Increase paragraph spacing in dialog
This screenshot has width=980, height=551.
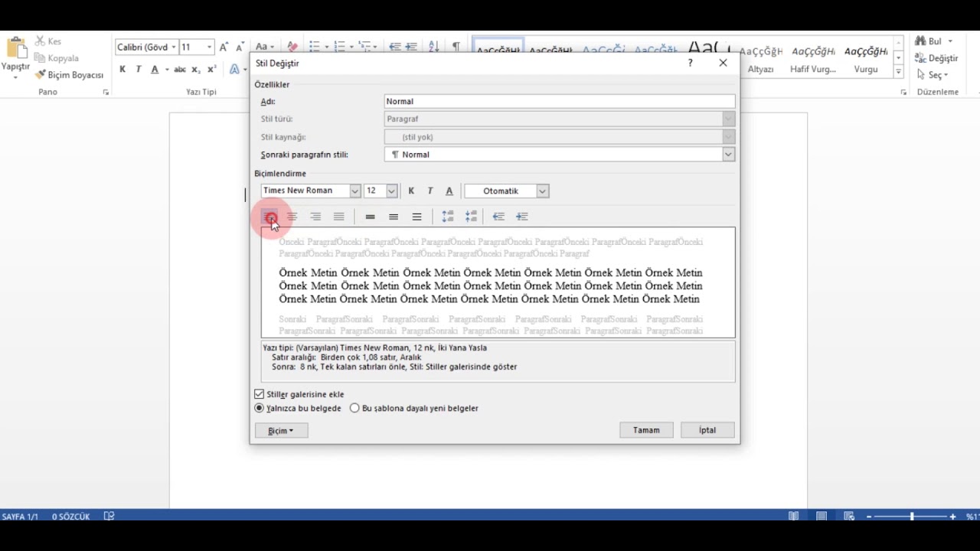(x=448, y=217)
